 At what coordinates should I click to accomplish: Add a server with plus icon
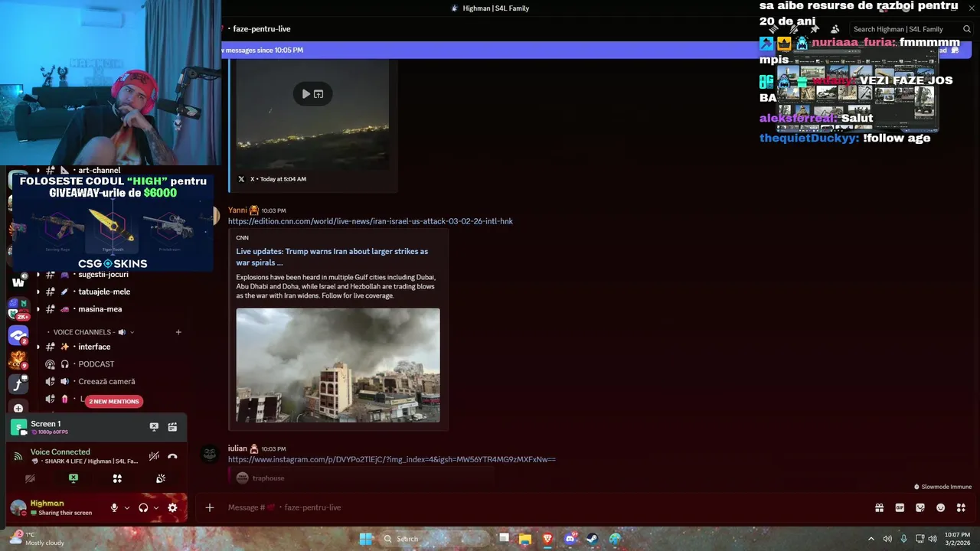(18, 409)
